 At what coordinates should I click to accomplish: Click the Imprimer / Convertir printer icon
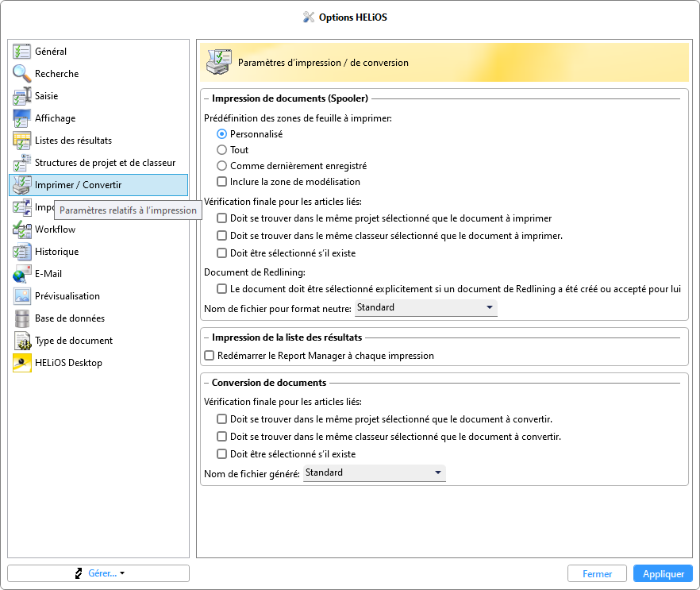(21, 185)
